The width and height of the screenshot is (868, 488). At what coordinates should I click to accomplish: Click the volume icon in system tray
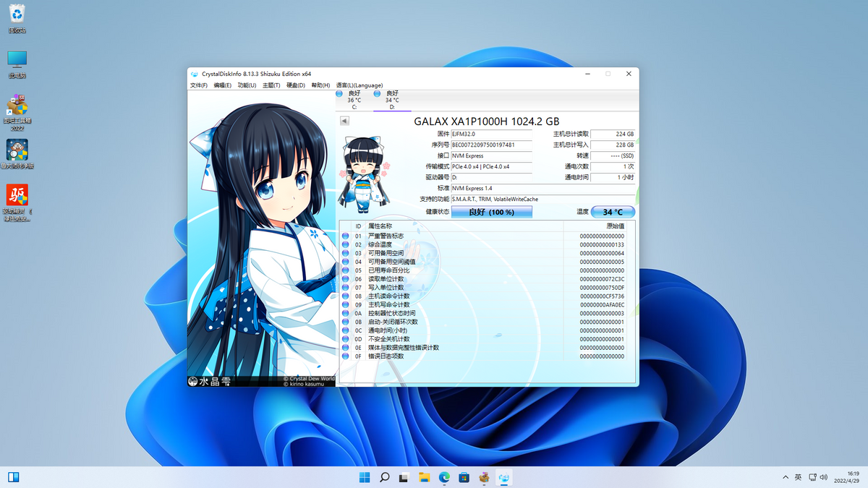822,477
